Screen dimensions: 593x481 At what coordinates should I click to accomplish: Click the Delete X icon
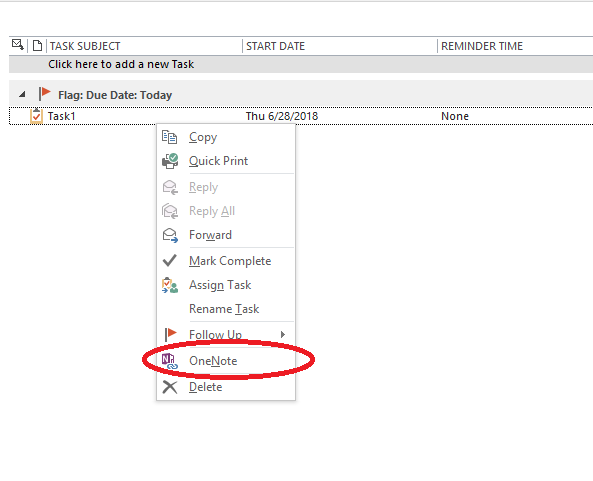(x=170, y=387)
